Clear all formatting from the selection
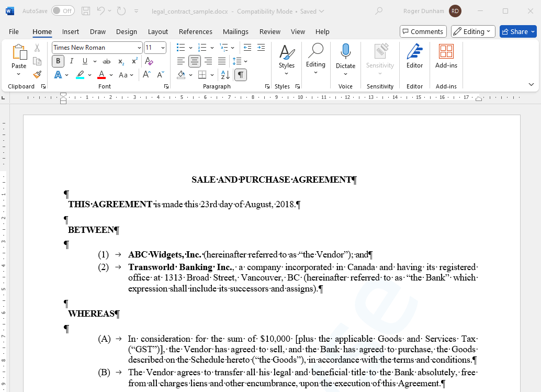The height and width of the screenshot is (392, 541). click(x=149, y=61)
